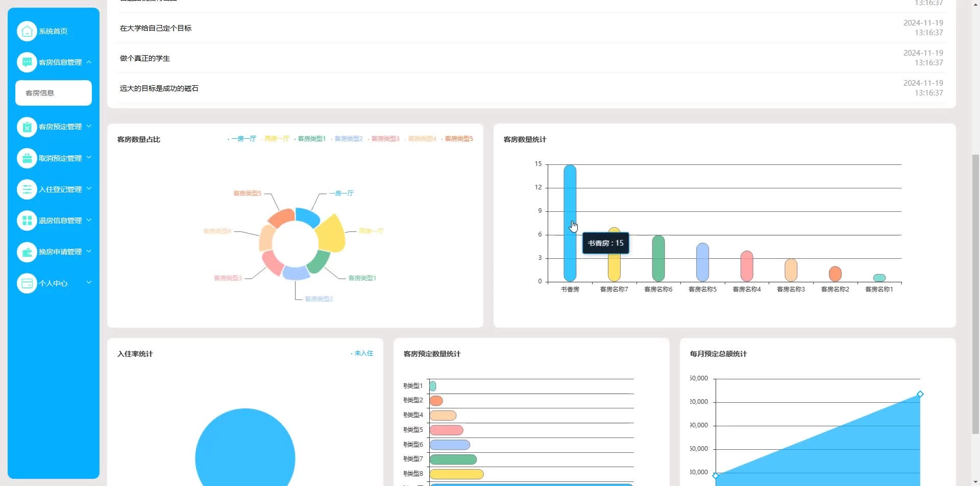Click the 客房数量统计 chart title
The width and height of the screenshot is (980, 486).
(x=525, y=139)
